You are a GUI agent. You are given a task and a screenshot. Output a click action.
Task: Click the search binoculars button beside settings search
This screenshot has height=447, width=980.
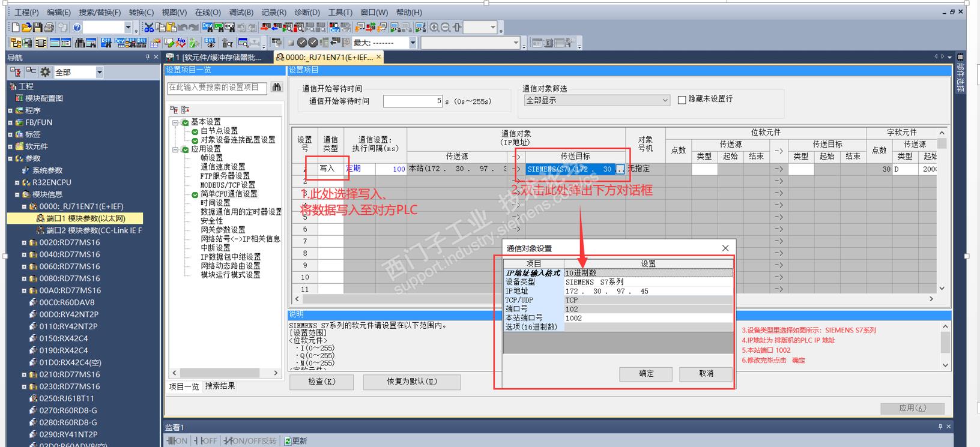pyautogui.click(x=277, y=88)
